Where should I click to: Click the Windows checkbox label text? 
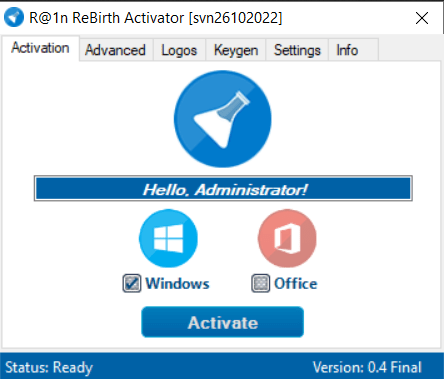pyautogui.click(x=177, y=284)
